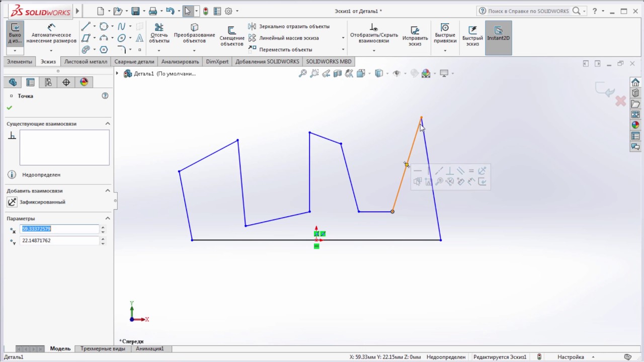This screenshot has width=644, height=362.
Task: Open Быстрые привязки dropdown arrow
Action: tap(445, 50)
